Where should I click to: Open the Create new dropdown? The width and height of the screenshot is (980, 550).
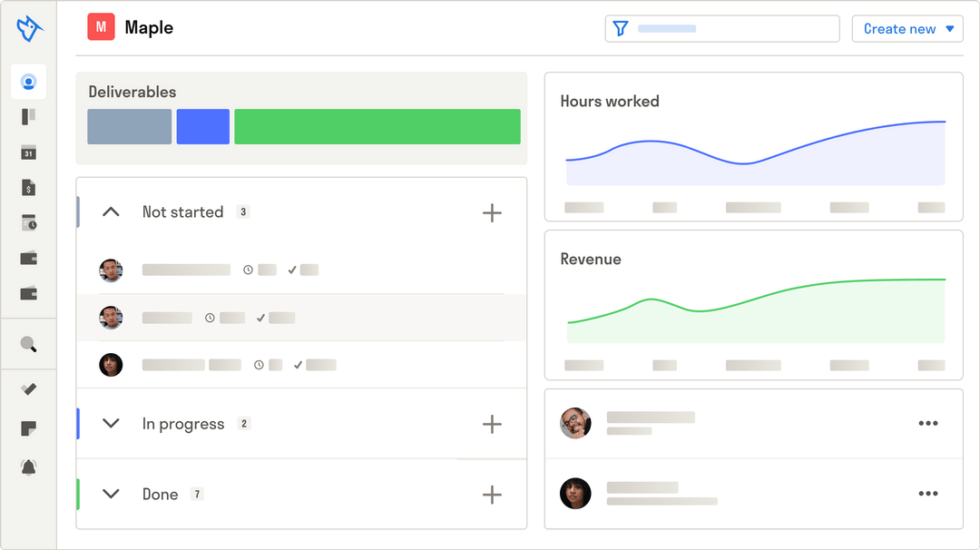[x=907, y=29]
